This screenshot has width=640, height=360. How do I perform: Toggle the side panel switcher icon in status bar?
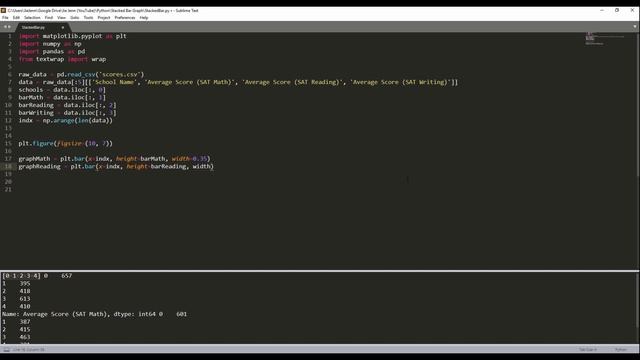tap(6, 350)
